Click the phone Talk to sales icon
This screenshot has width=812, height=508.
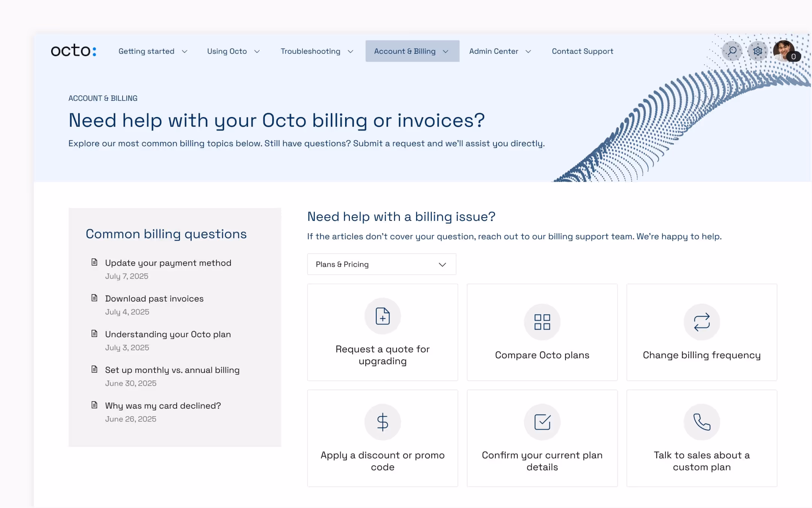pos(701,422)
